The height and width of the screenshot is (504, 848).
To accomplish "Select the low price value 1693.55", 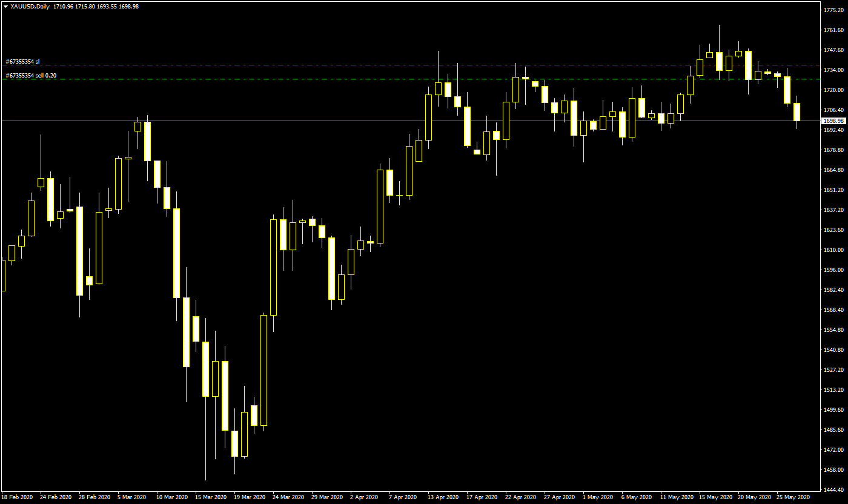I will 107,7.
